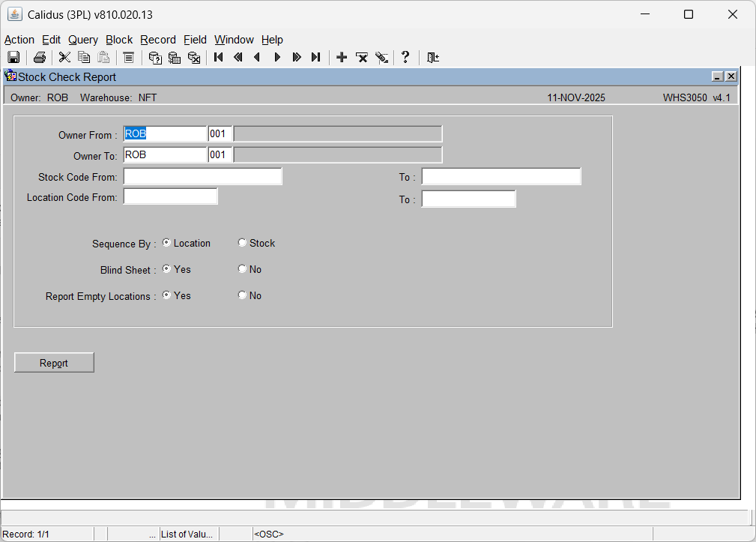Click the Save icon in toolbar
This screenshot has width=756, height=542.
click(x=13, y=58)
